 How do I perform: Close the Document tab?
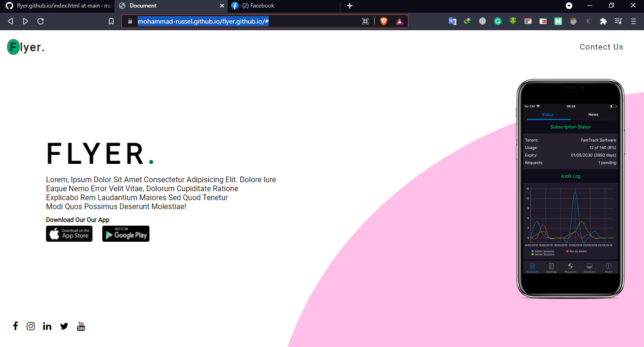[223, 6]
